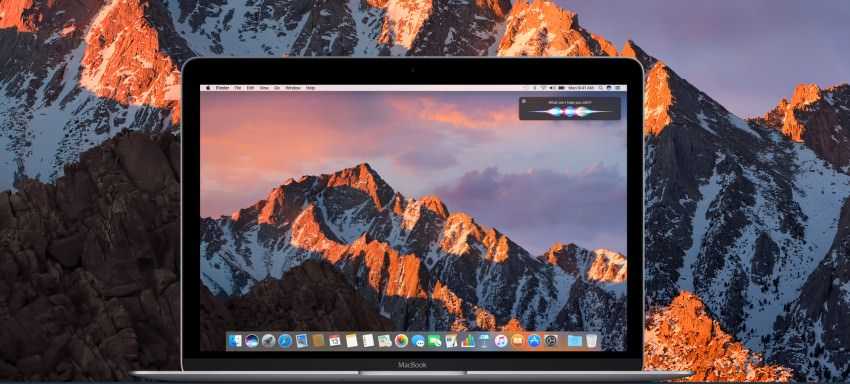Open the Apple menu
Image resolution: width=850 pixels, height=384 pixels.
tap(208, 88)
